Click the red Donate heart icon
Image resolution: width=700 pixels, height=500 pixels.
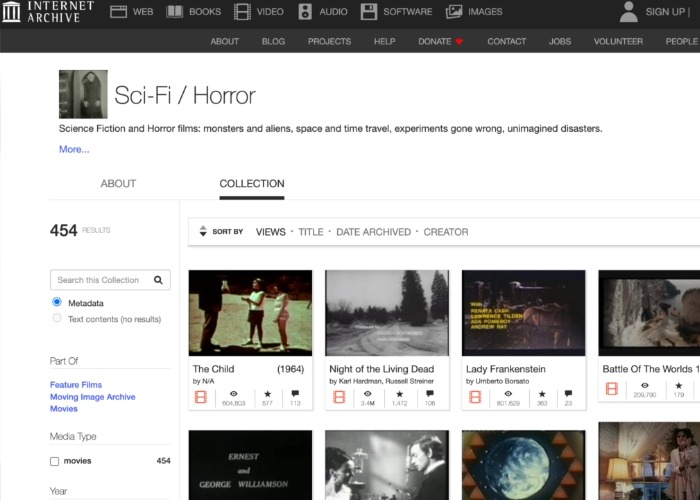[x=459, y=42]
